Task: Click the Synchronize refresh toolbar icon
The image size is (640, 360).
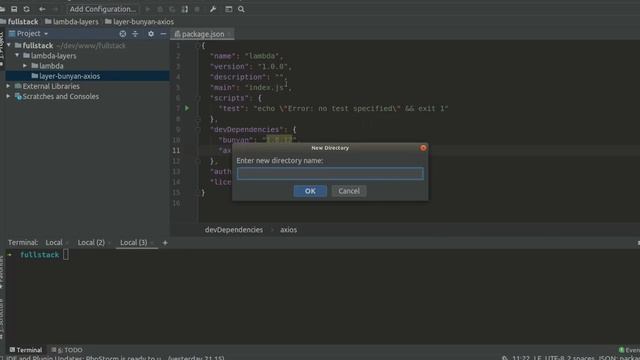Action: 27,9
